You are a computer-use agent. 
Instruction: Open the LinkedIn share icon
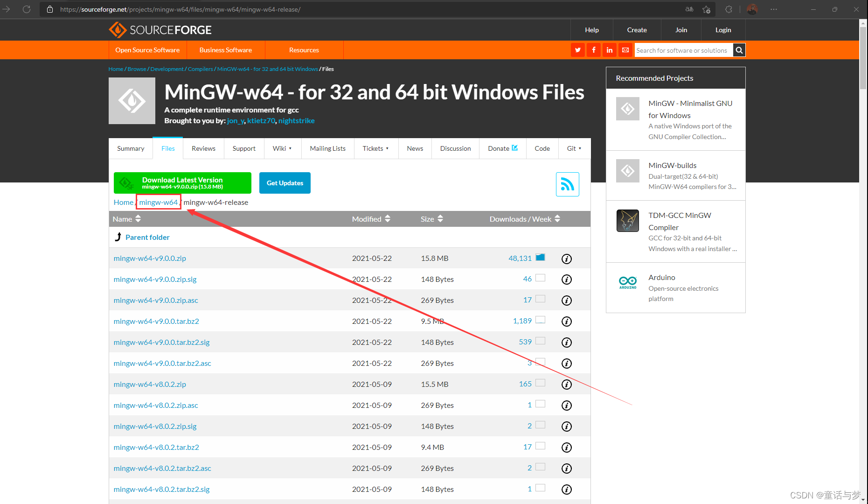[x=610, y=50]
